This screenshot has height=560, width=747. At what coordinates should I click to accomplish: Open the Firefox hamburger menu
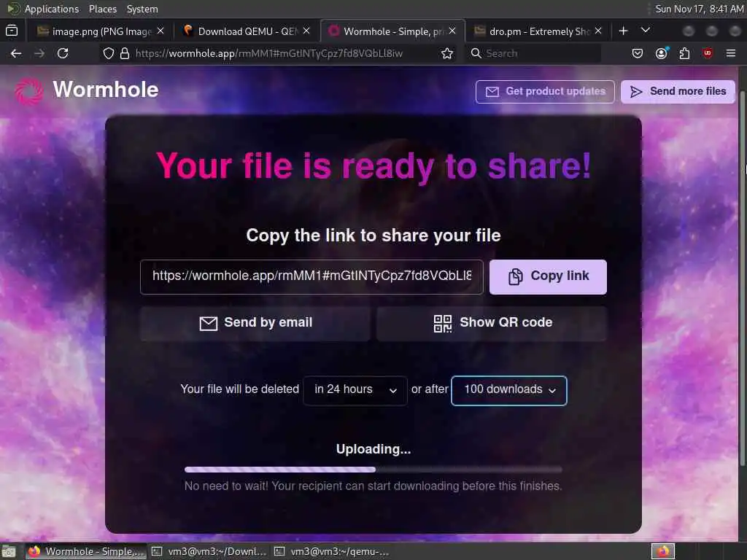(731, 53)
